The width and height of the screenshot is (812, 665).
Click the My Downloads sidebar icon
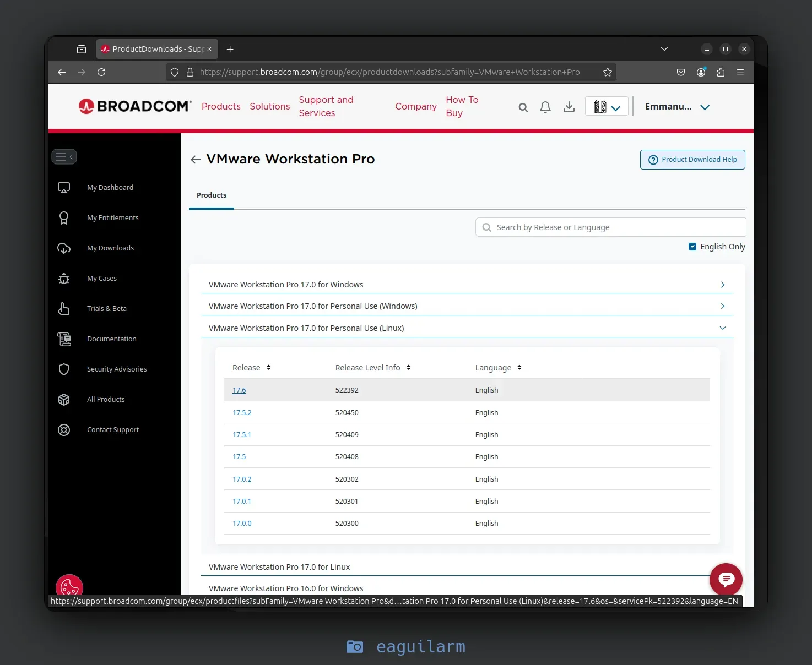(64, 248)
